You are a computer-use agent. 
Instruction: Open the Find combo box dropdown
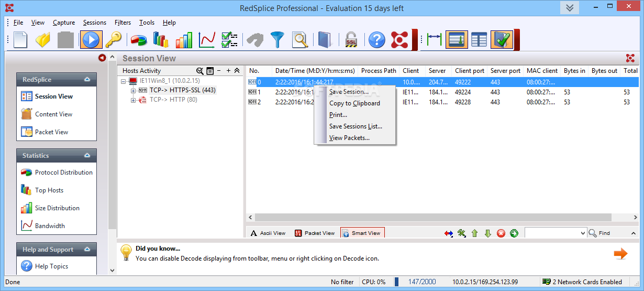pos(583,233)
